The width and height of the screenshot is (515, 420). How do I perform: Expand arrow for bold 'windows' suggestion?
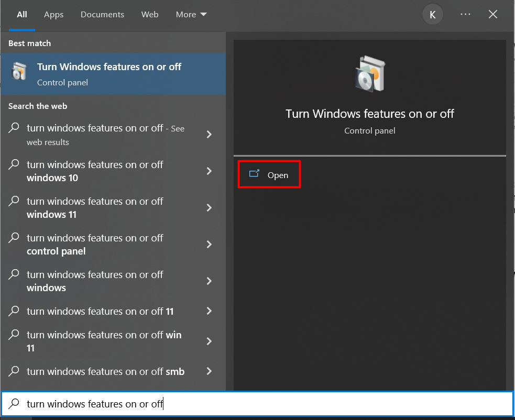point(209,281)
